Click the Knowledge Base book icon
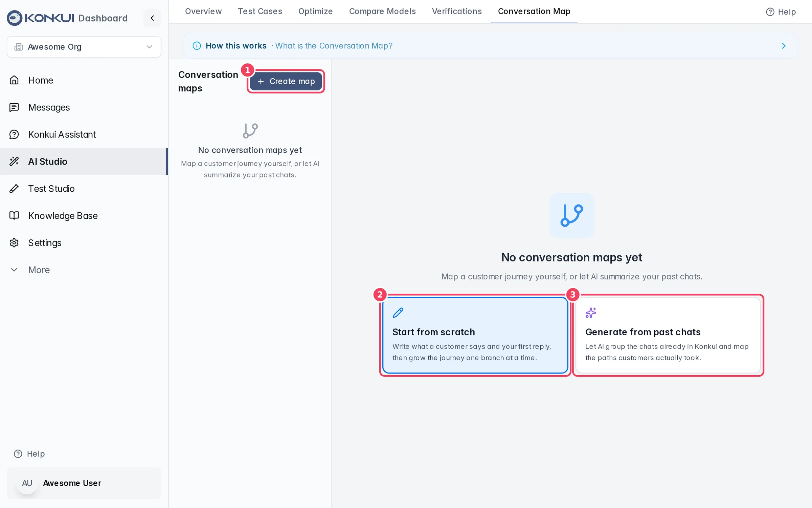The height and width of the screenshot is (508, 812). (x=14, y=216)
